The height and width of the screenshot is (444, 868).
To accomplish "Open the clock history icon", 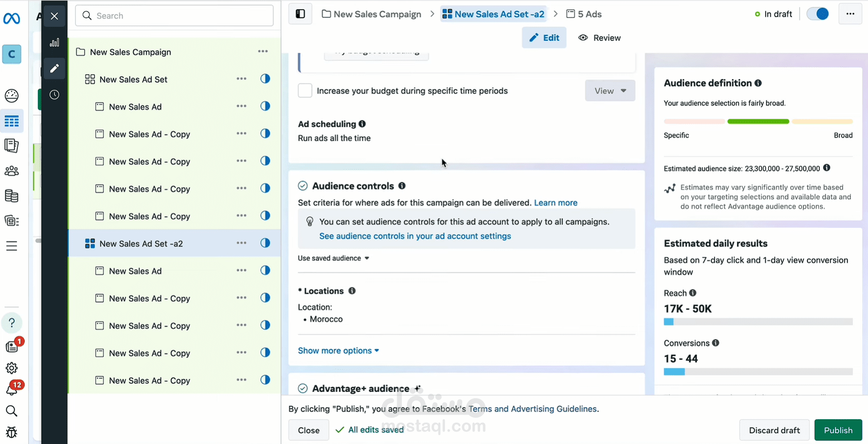I will tap(55, 95).
